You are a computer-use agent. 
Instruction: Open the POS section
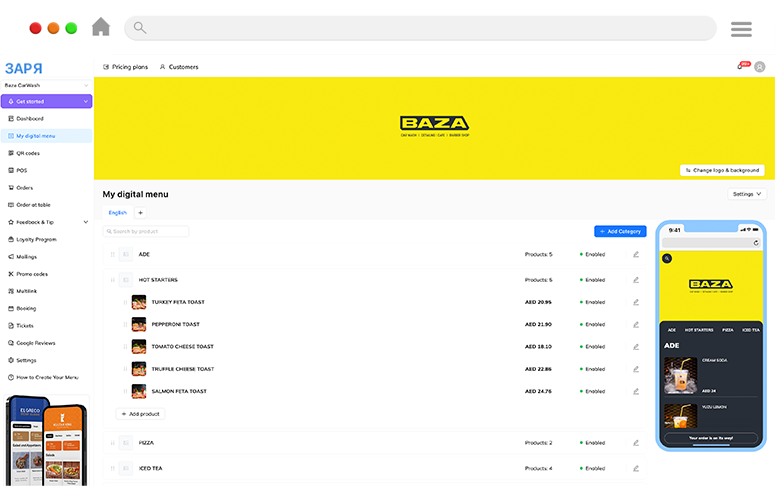coord(22,170)
